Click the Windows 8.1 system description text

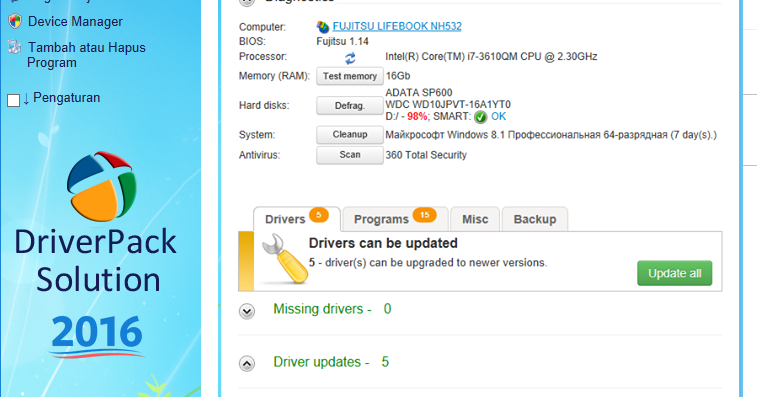tap(551, 135)
